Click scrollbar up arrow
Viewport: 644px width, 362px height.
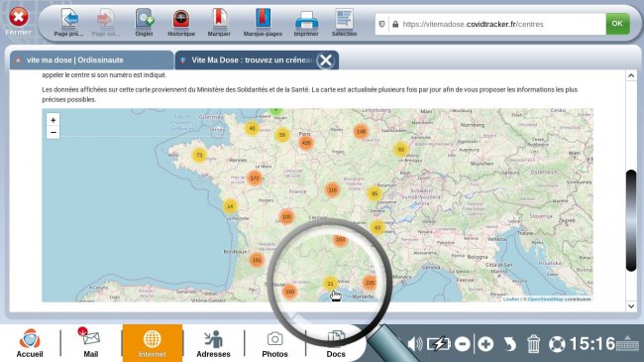click(x=631, y=75)
